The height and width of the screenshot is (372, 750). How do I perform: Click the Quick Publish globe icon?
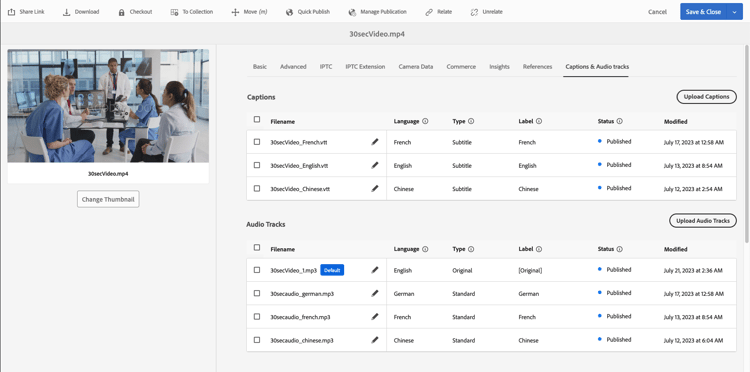point(289,12)
